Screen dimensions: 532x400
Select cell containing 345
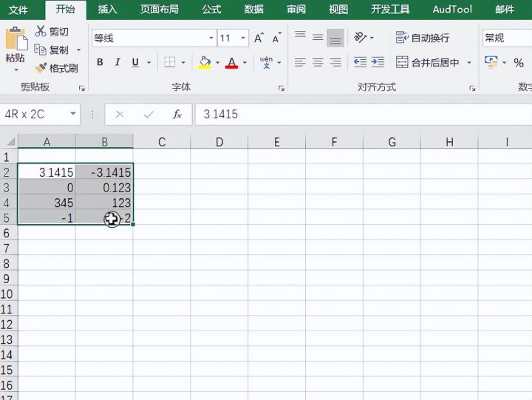(x=47, y=203)
